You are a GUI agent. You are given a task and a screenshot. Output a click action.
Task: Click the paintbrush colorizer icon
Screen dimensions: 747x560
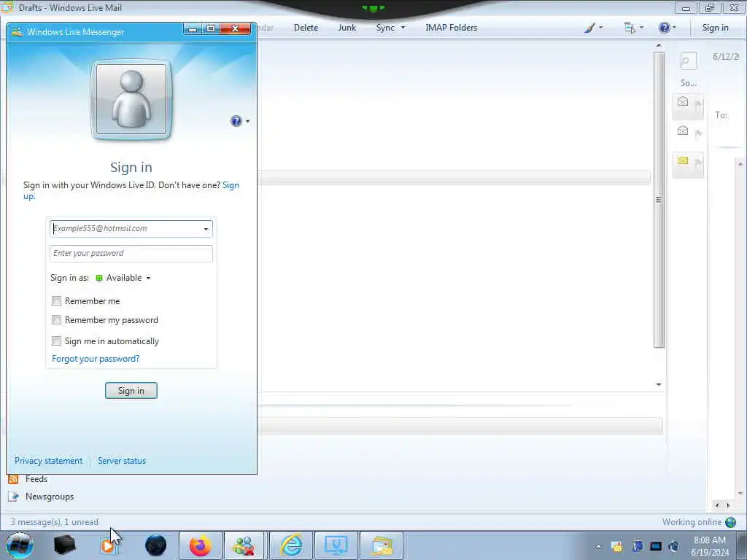589,28
